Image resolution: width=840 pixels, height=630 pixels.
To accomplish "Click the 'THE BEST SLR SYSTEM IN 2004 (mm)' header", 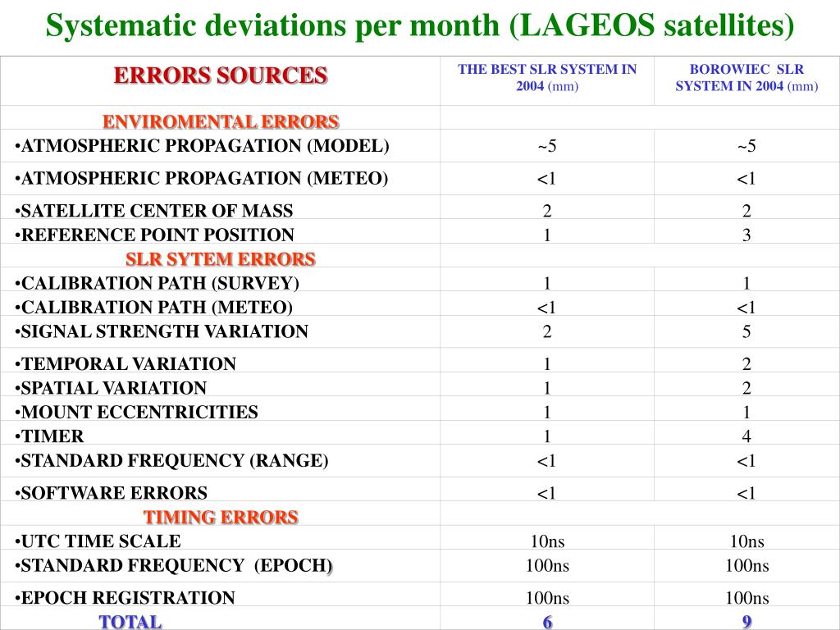I will [x=547, y=78].
